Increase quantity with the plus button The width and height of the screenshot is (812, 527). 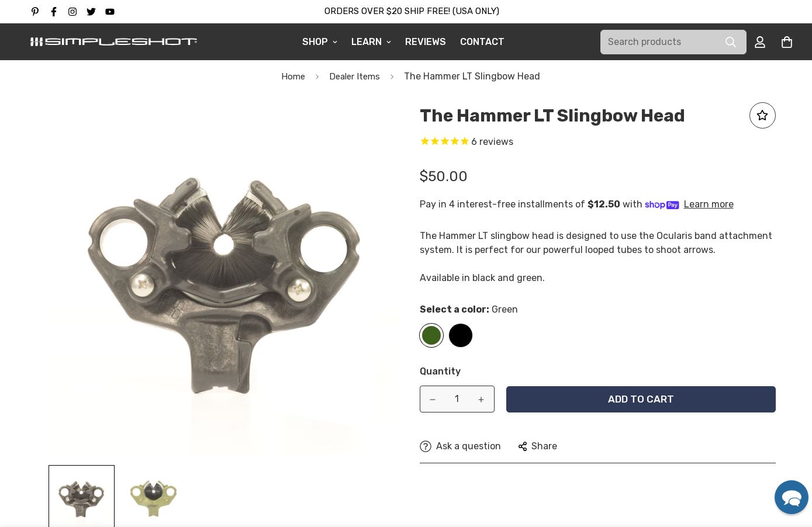point(481,400)
